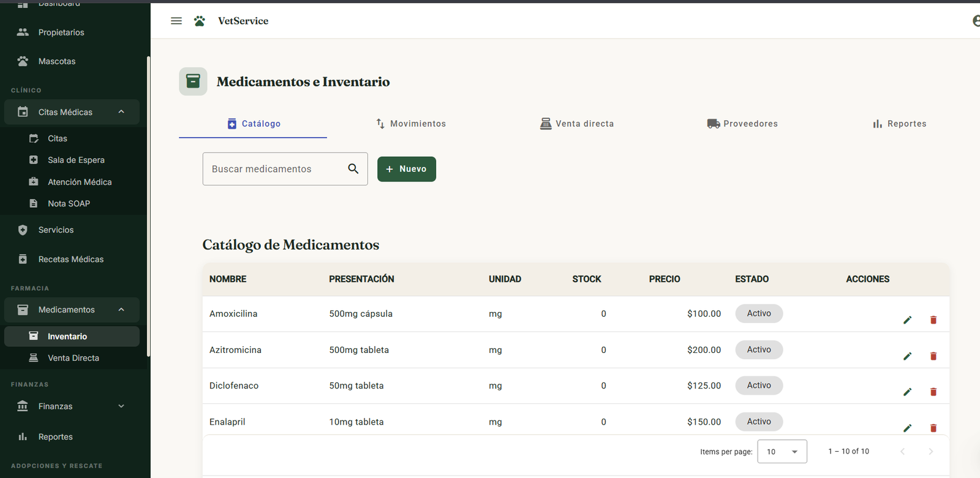
Task: Click the Activo status chip for Diclofenaco
Action: (759, 385)
